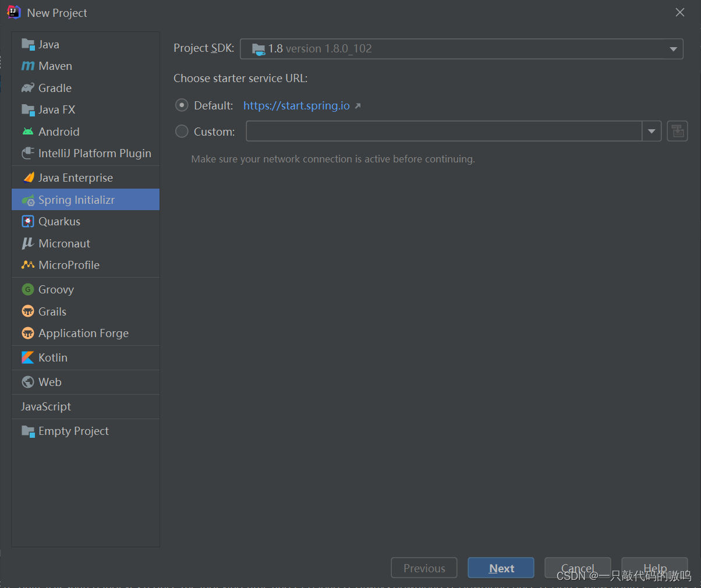Click the 'Groovy' list text
The height and width of the screenshot is (588, 701).
(56, 289)
